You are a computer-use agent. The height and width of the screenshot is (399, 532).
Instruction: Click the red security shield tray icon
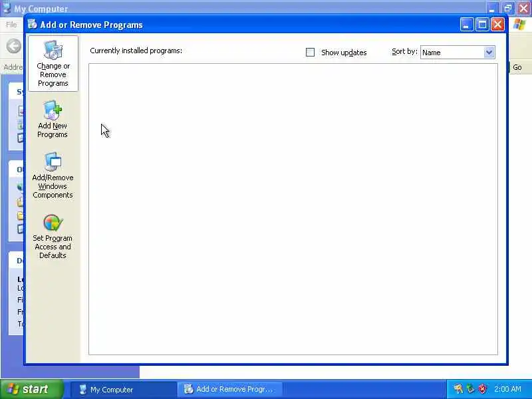(x=483, y=389)
